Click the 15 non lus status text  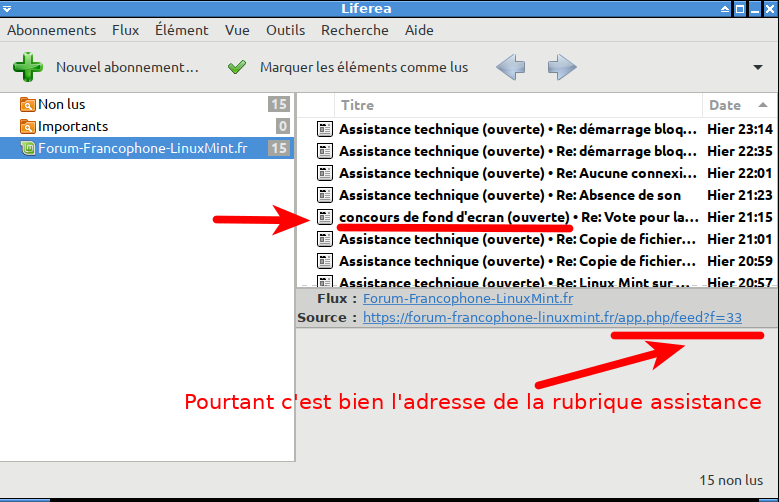point(731,480)
